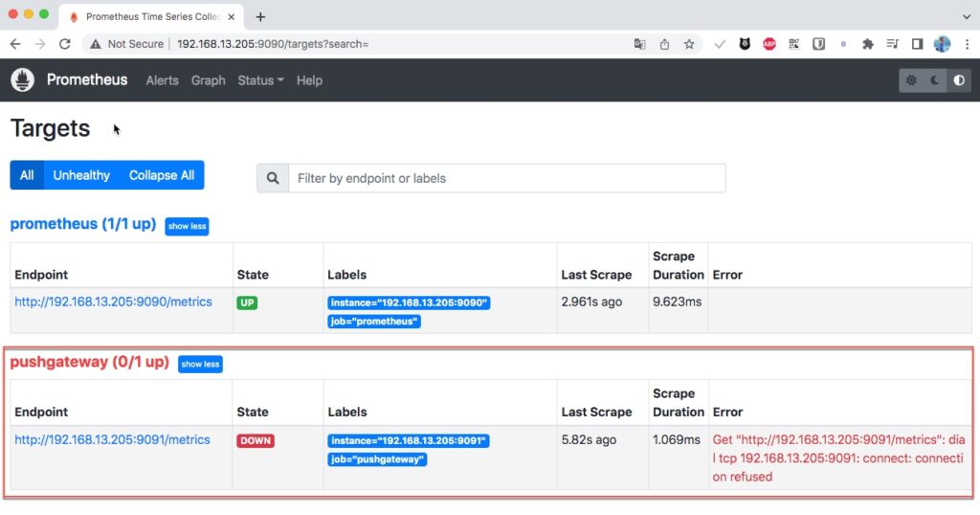Open the user profile avatar

pyautogui.click(x=942, y=44)
